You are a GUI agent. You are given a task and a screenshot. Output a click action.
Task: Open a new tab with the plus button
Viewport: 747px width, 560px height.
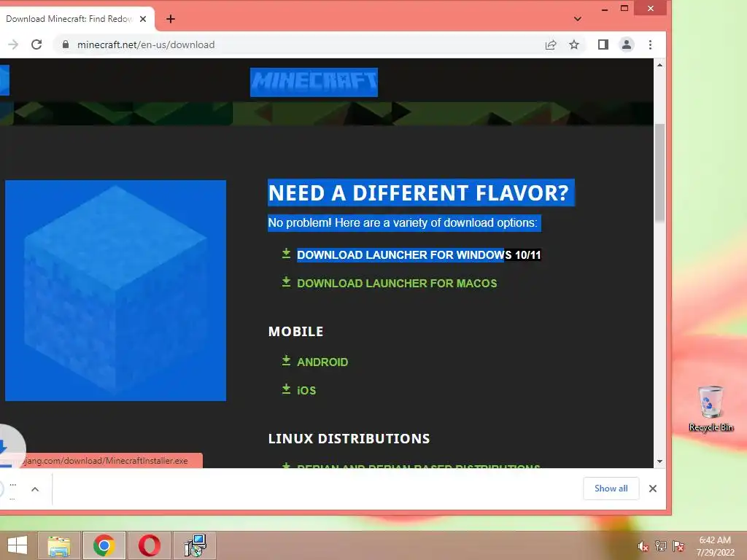click(x=171, y=19)
